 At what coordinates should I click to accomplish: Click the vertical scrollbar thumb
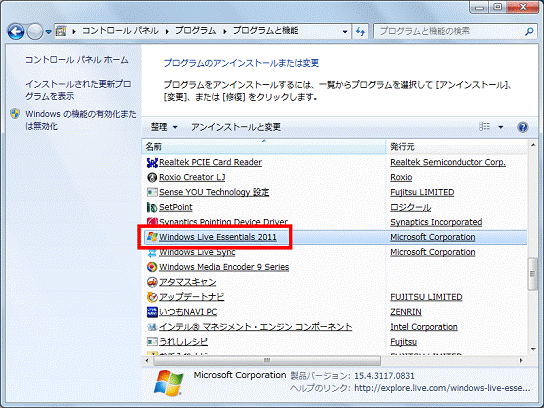[x=533, y=274]
